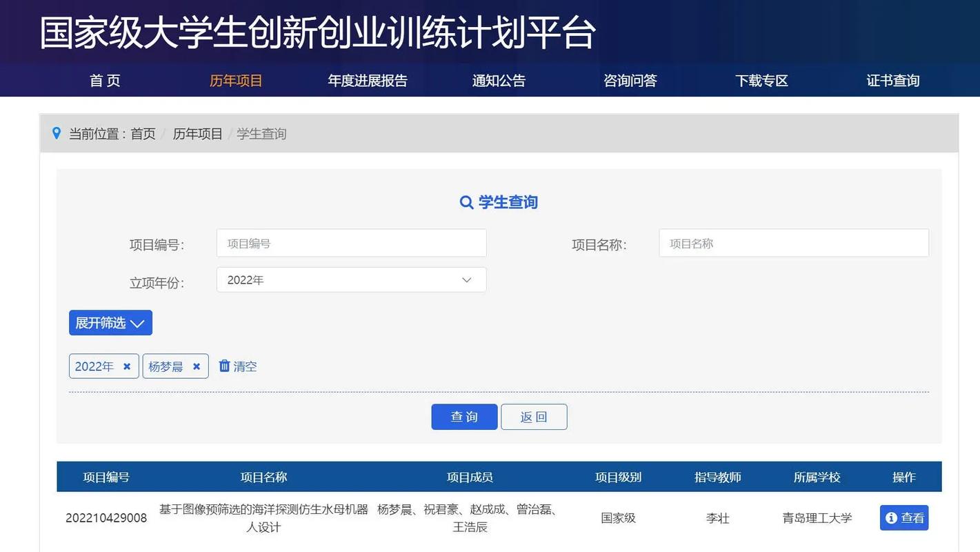Screen dimensions: 980x552
Task: Click the 所属学校 column header
Action: [817, 477]
